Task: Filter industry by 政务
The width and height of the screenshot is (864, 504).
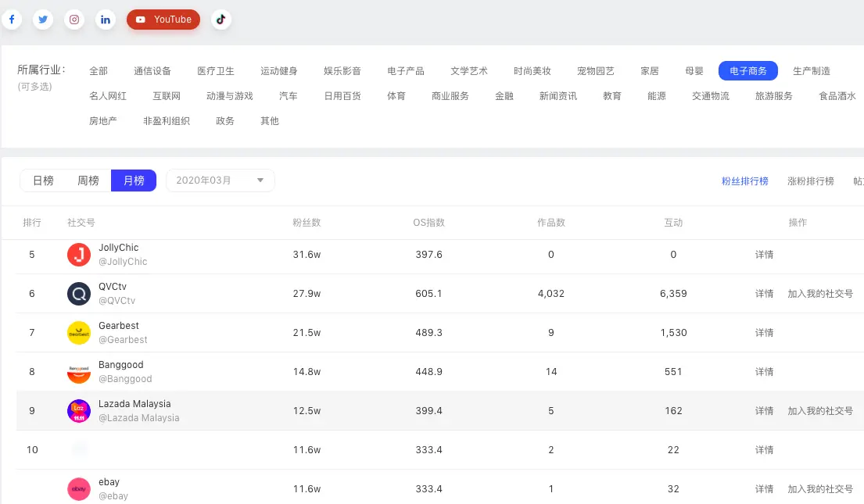Action: point(225,120)
